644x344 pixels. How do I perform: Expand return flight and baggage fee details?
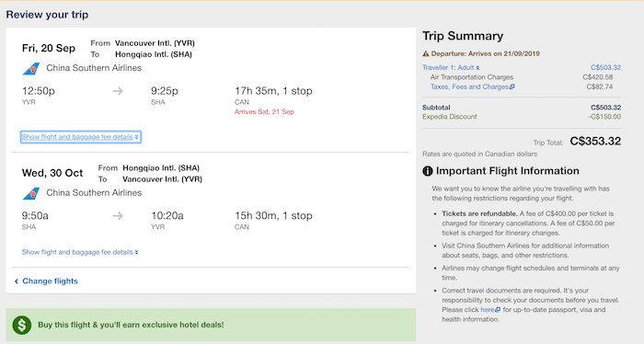(x=80, y=252)
